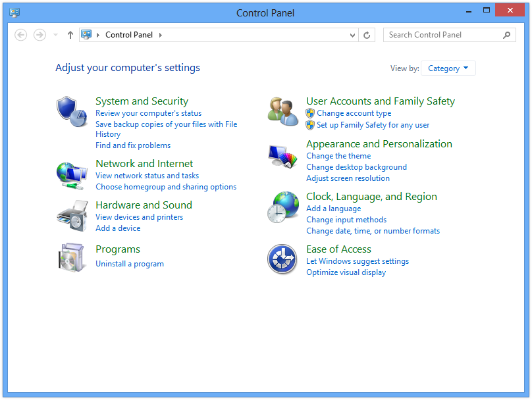Screen dimensions: 532x400
Task: Open Change desktop background link
Action: [356, 167]
